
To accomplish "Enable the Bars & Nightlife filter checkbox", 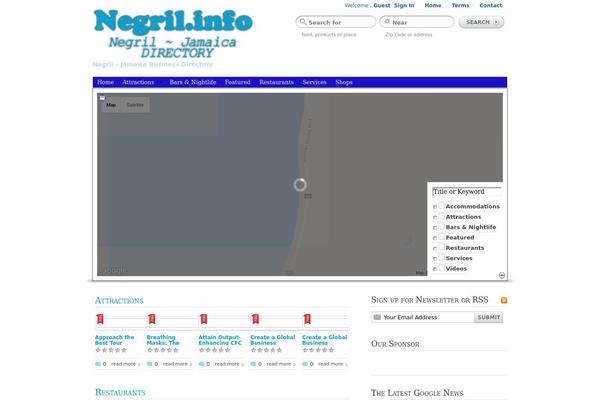I will (x=435, y=227).
